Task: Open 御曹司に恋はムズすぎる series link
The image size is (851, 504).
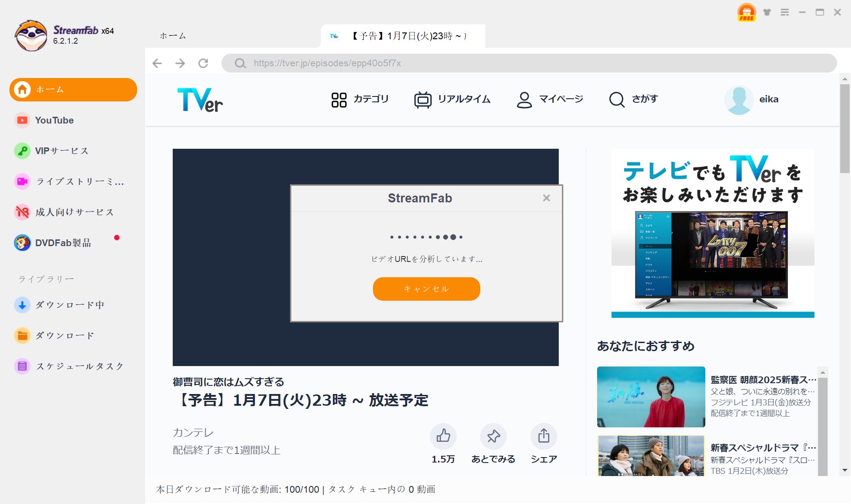Action: click(228, 382)
